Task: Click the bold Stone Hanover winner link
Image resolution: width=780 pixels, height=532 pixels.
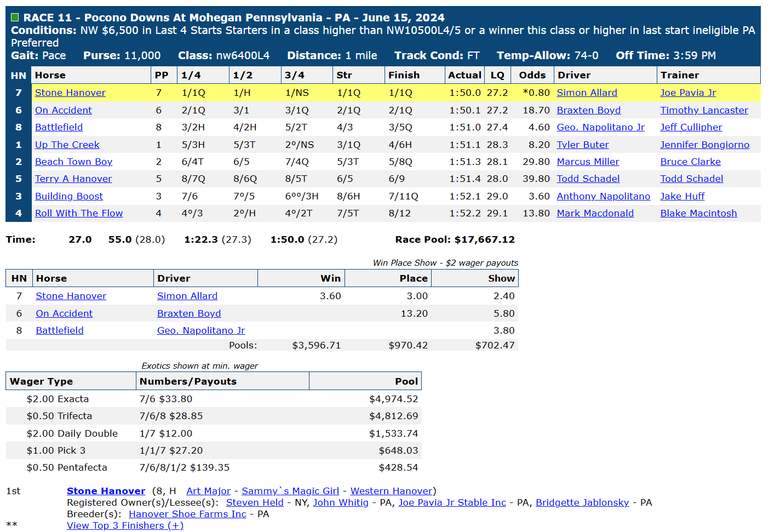Action: pos(106,491)
